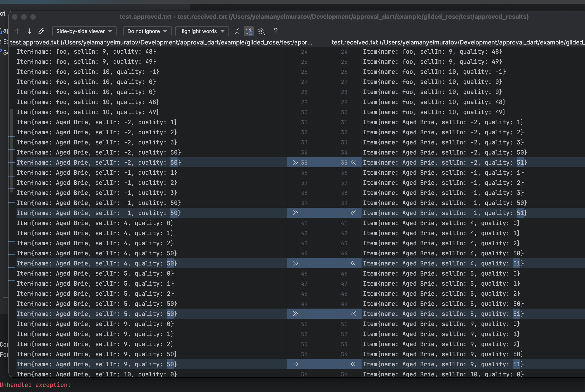The width and height of the screenshot is (585, 392).
Task: Open the Side-by-side viewer dropdown
Action: pos(83,31)
